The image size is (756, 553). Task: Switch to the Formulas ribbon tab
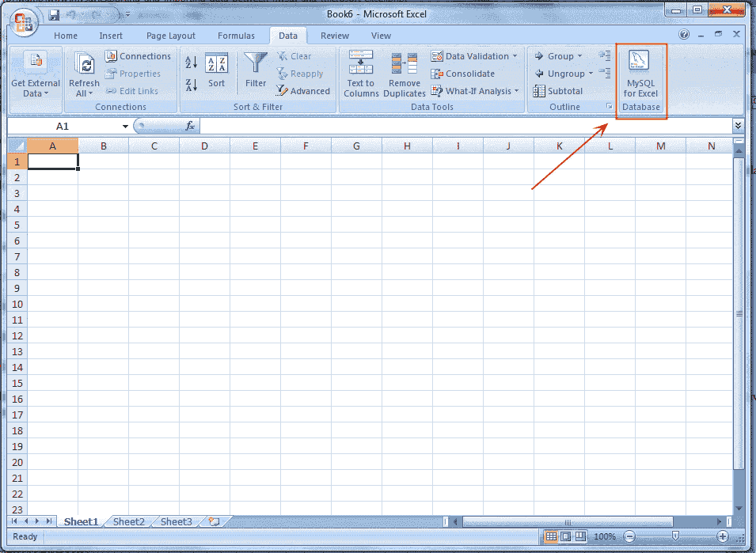236,35
